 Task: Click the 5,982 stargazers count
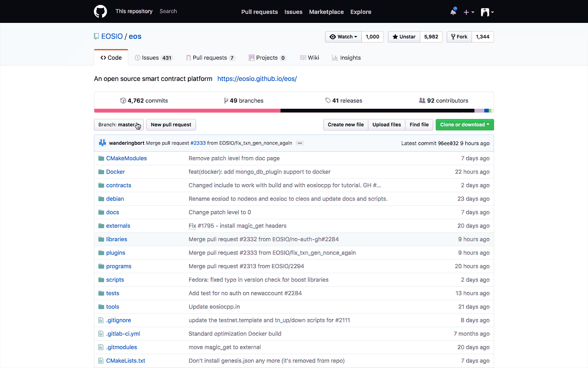pyautogui.click(x=431, y=37)
